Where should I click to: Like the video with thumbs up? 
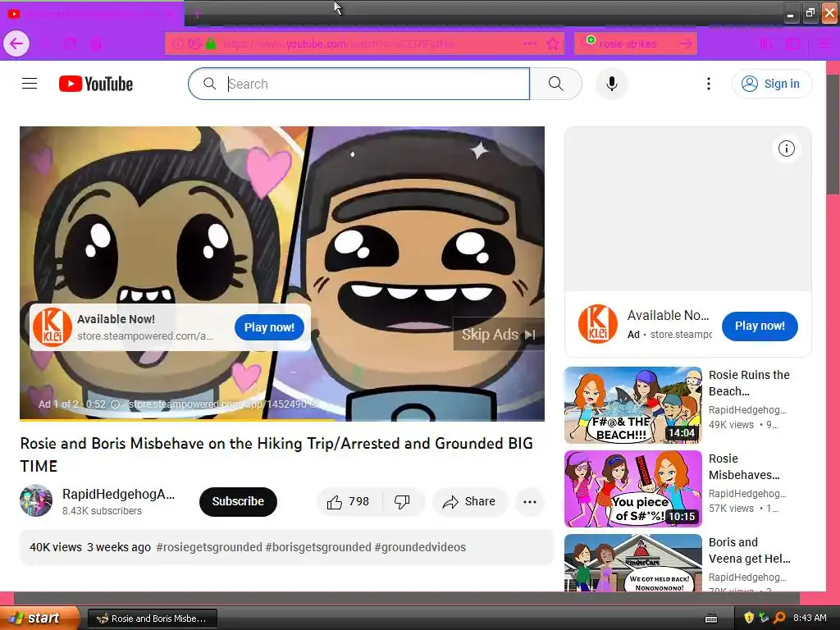click(349, 502)
